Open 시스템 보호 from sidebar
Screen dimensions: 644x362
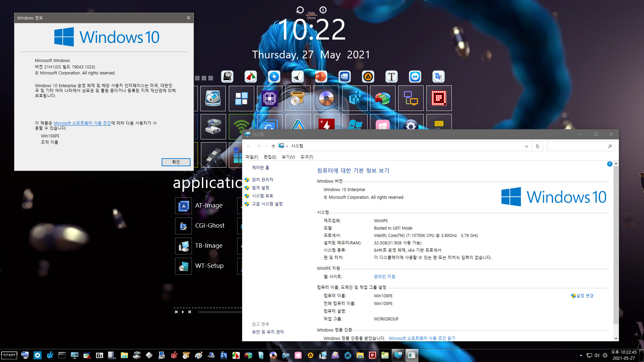pyautogui.click(x=263, y=196)
